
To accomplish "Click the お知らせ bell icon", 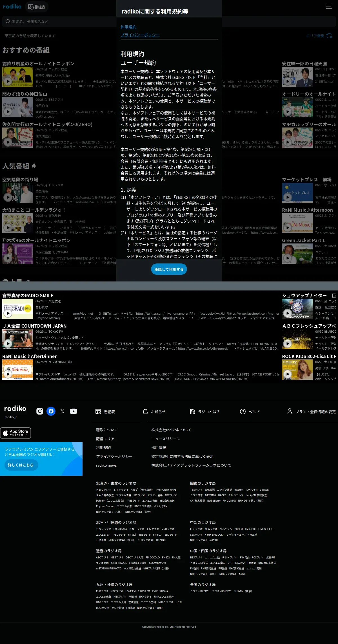I will point(145,412).
